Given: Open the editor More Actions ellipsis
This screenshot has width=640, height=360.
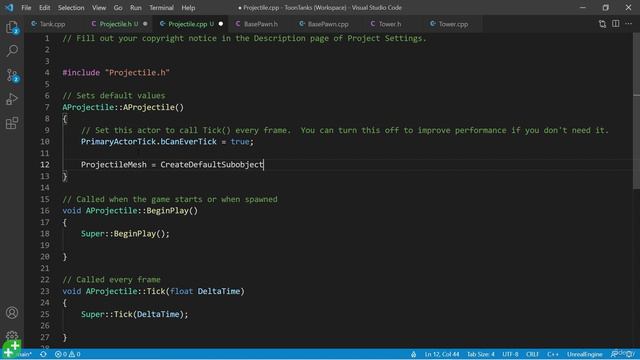Looking at the screenshot, I should [x=629, y=24].
